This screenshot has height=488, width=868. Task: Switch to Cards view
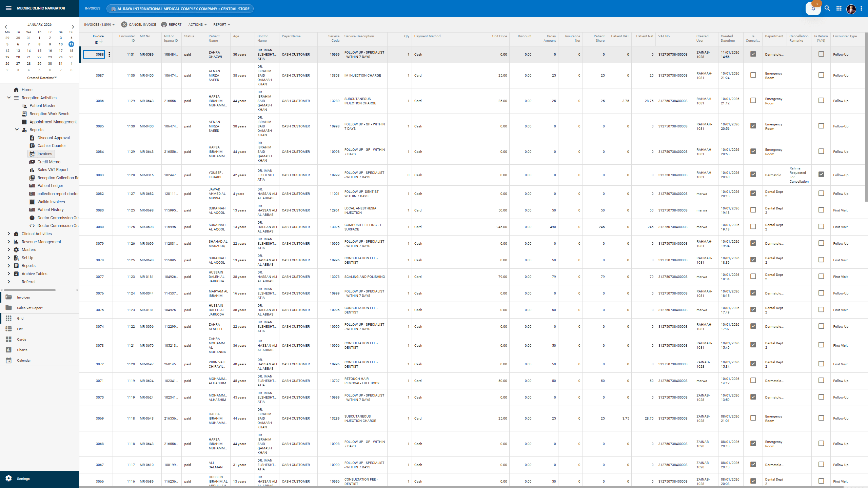pyautogui.click(x=21, y=339)
